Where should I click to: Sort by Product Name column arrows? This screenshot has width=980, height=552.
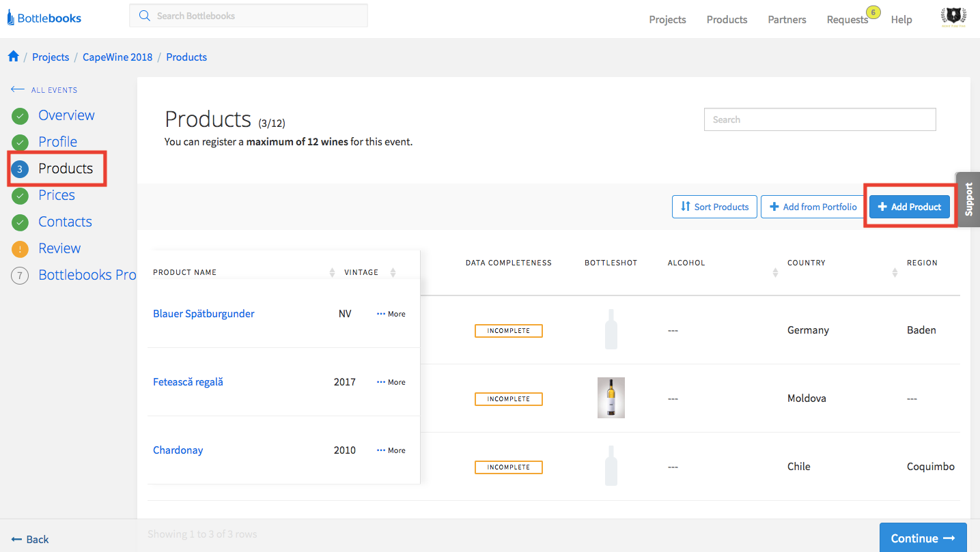332,272
